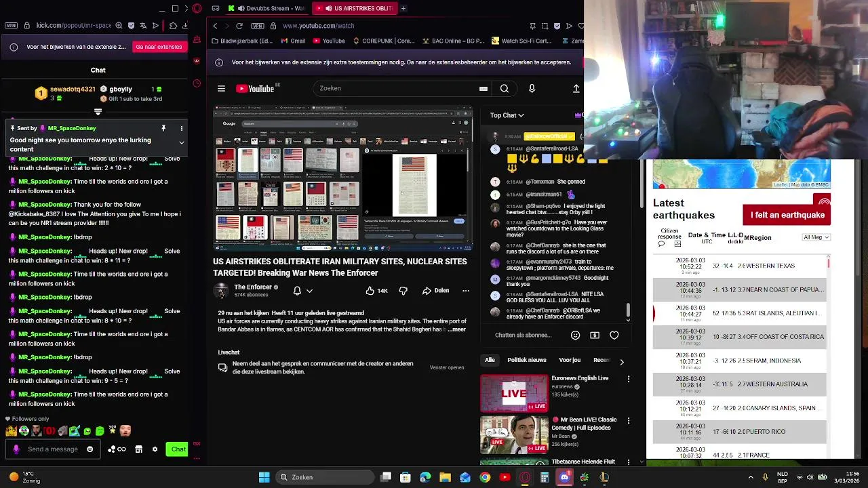Expand the pinned message chevron in Kick chat
Viewport: 868px width, 488px height.
181,143
